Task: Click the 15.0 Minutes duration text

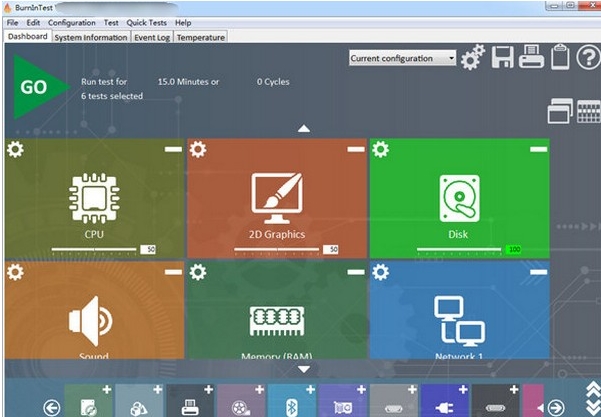Action: pos(188,82)
